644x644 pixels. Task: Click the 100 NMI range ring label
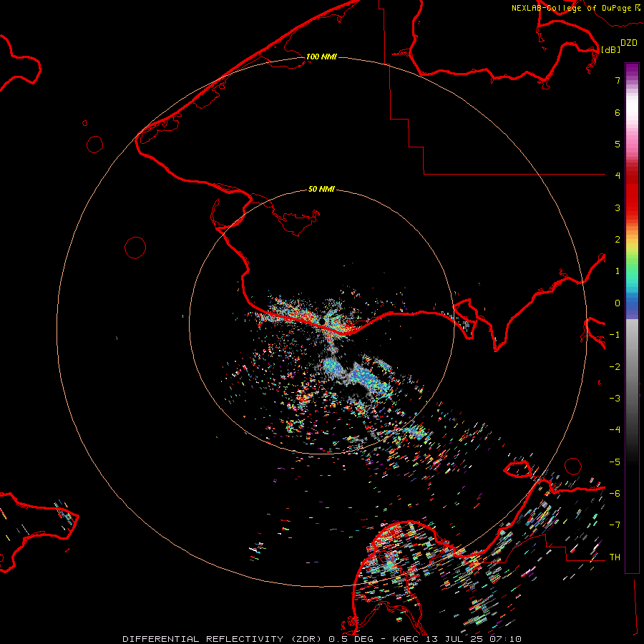coord(321,57)
